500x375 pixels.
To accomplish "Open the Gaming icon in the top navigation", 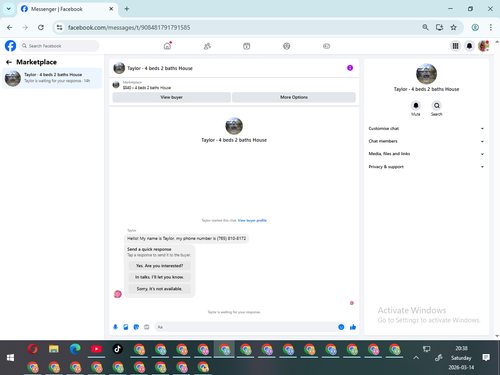I will tap(326, 46).
